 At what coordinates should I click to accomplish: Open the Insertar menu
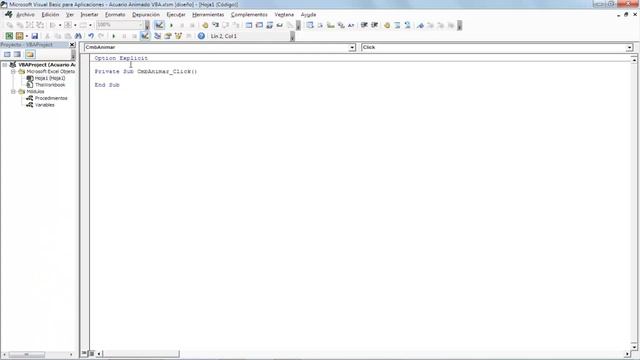89,15
